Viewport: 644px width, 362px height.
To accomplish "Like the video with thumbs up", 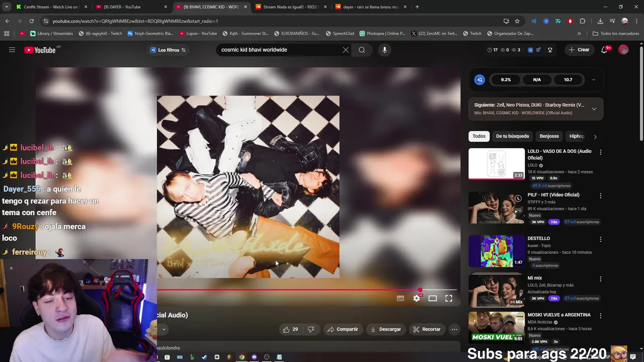I will point(290,329).
